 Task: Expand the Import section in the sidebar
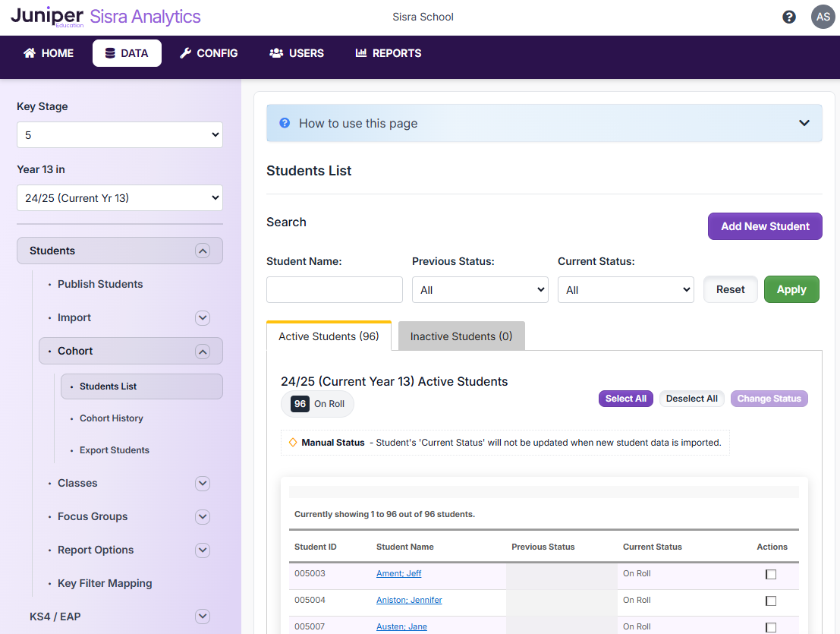tap(202, 317)
